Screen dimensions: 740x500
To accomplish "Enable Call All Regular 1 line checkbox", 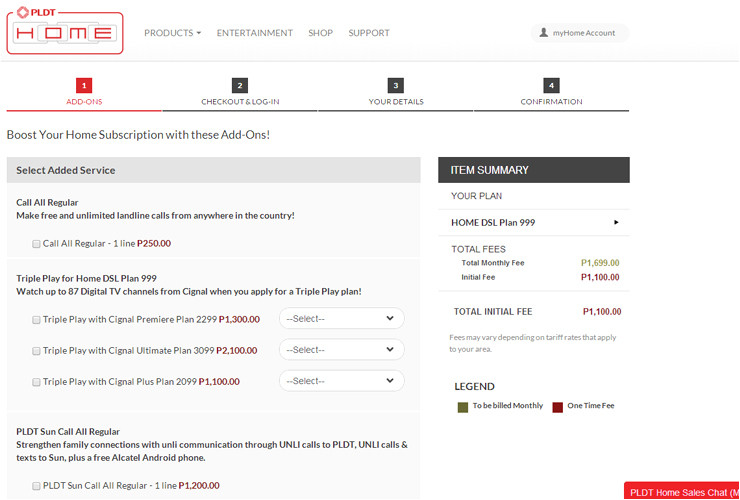I will (x=37, y=243).
